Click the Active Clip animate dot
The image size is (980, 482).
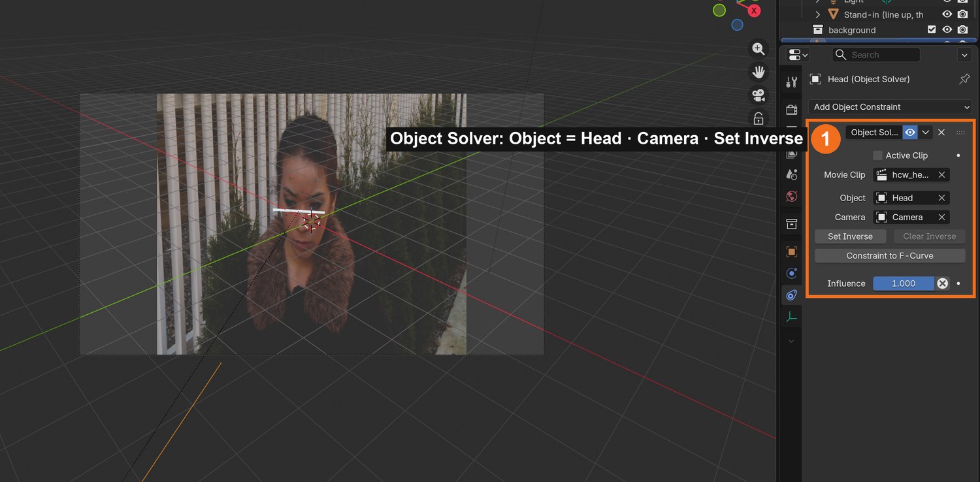(958, 155)
